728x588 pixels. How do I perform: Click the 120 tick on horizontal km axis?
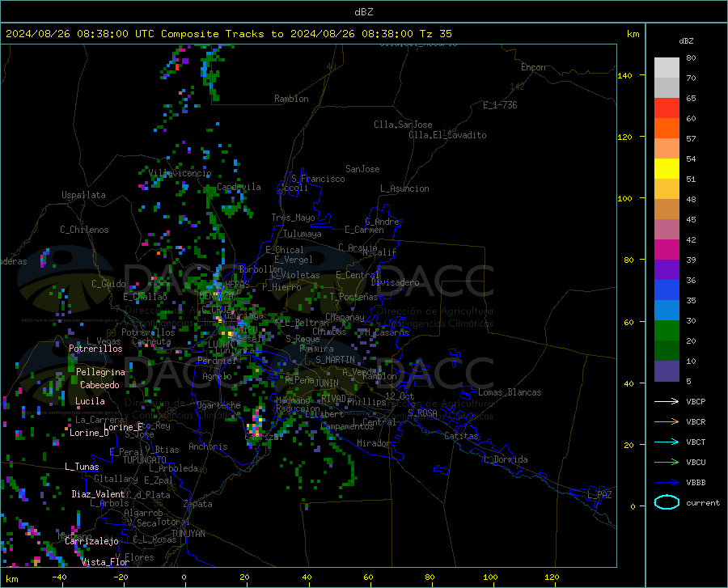pyautogui.click(x=552, y=577)
